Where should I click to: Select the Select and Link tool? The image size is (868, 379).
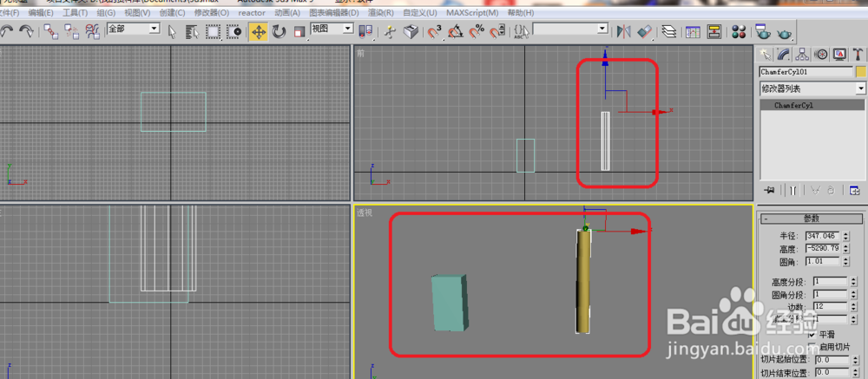tap(51, 31)
